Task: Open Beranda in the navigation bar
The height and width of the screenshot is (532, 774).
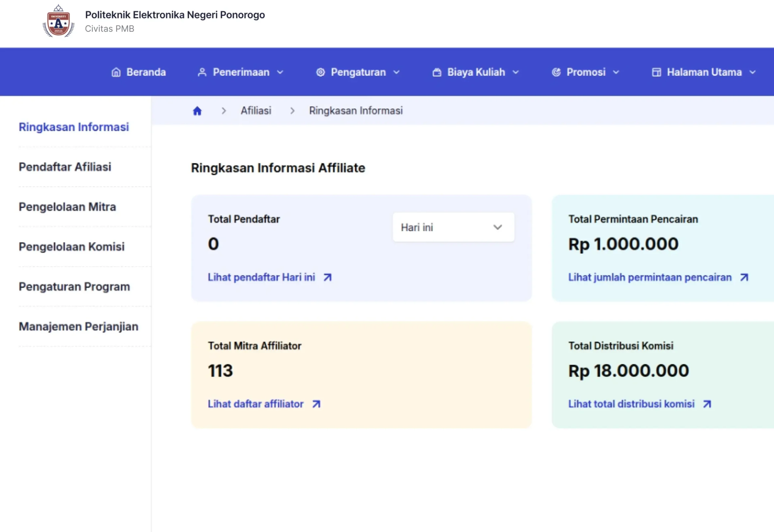Action: (x=146, y=72)
